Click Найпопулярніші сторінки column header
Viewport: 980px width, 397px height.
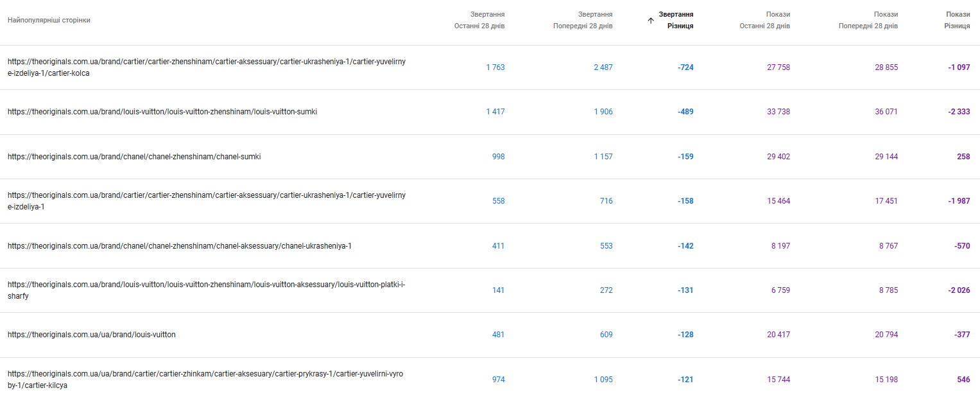click(49, 20)
